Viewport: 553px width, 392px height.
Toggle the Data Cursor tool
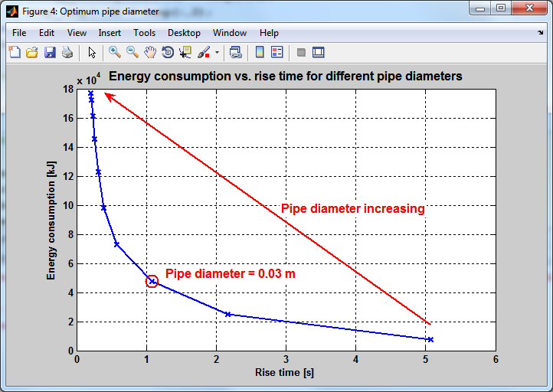[x=185, y=52]
